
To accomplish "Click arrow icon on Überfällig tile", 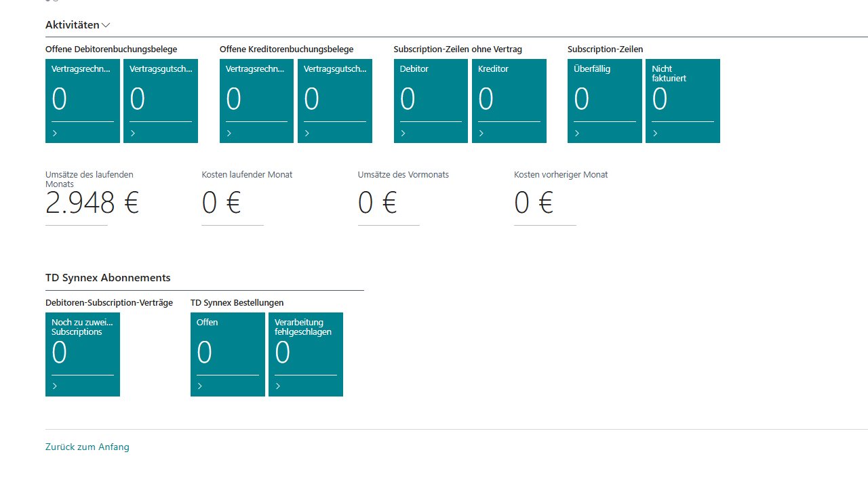I will (577, 134).
